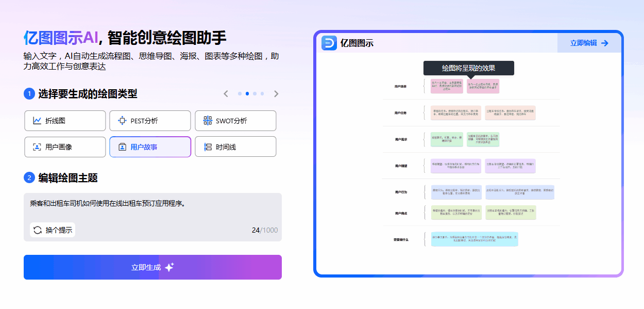Click the active second carousel page dot
This screenshot has height=309, width=644.
247,94
